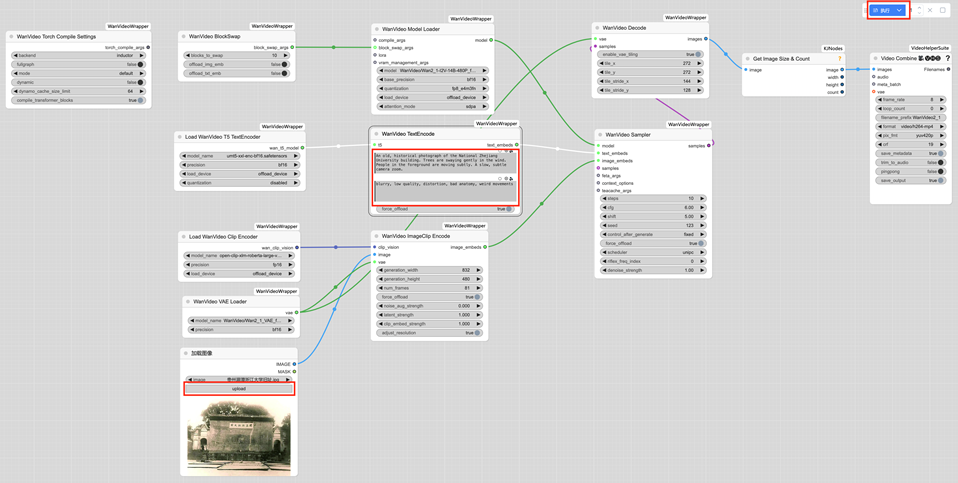The height and width of the screenshot is (483, 958).
Task: Open the quantization fp8_e4m3fn dropdown
Action: (433, 89)
